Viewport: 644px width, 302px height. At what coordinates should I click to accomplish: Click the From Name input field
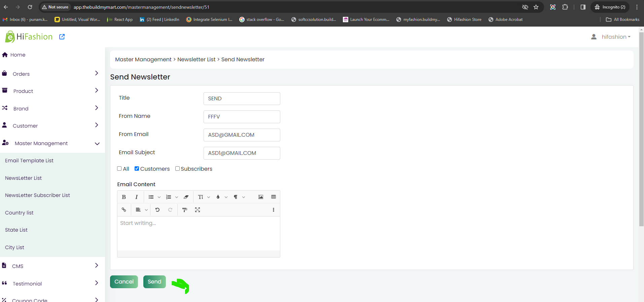[x=242, y=117]
